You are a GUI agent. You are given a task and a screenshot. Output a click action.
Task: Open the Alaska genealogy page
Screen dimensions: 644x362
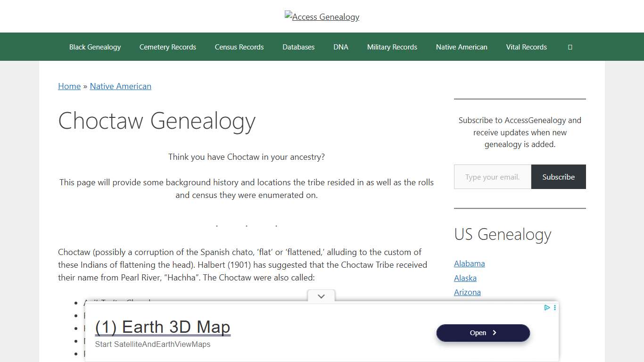click(x=465, y=278)
